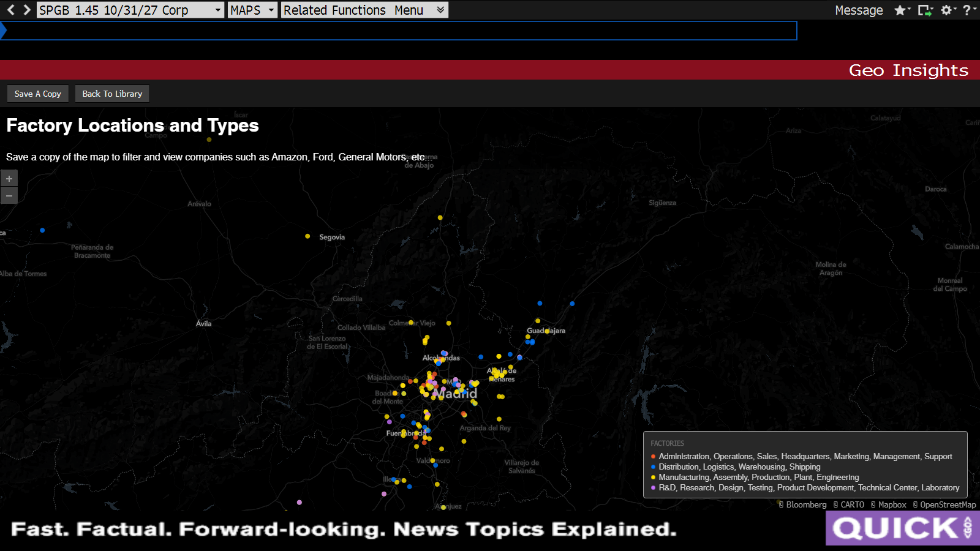Click the QUICK news banner logo
Image resolution: width=980 pixels, height=551 pixels.
903,528
